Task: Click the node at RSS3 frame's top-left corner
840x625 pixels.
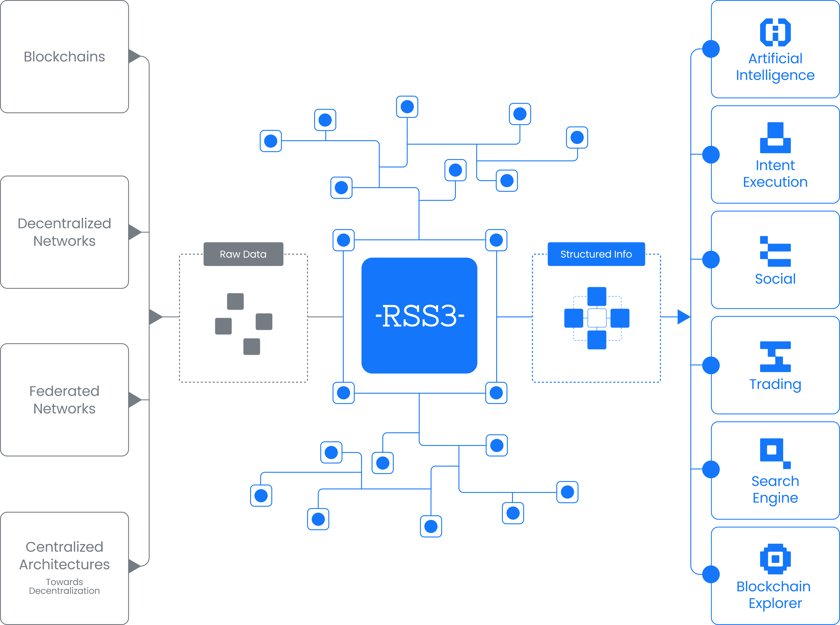Action: click(343, 240)
